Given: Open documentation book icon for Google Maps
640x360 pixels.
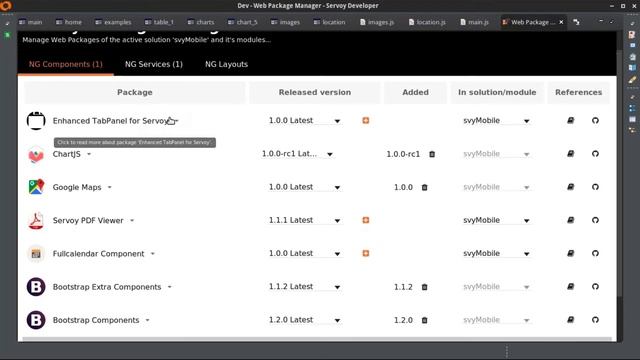Looking at the screenshot, I should (571, 187).
